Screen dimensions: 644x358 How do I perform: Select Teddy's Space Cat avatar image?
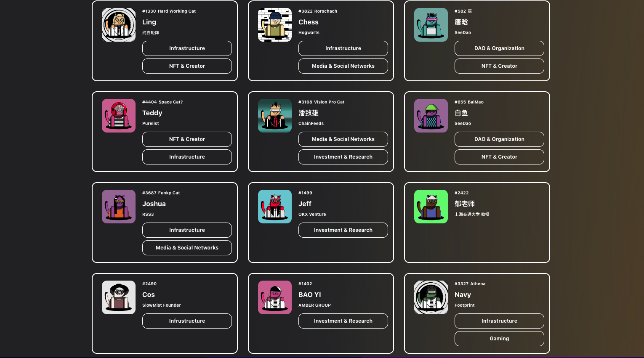pyautogui.click(x=119, y=116)
